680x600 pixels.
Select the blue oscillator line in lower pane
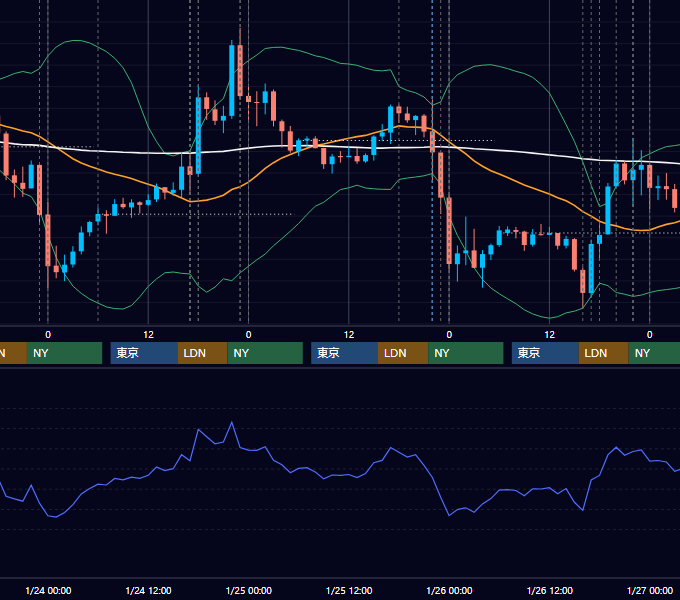pos(338,475)
